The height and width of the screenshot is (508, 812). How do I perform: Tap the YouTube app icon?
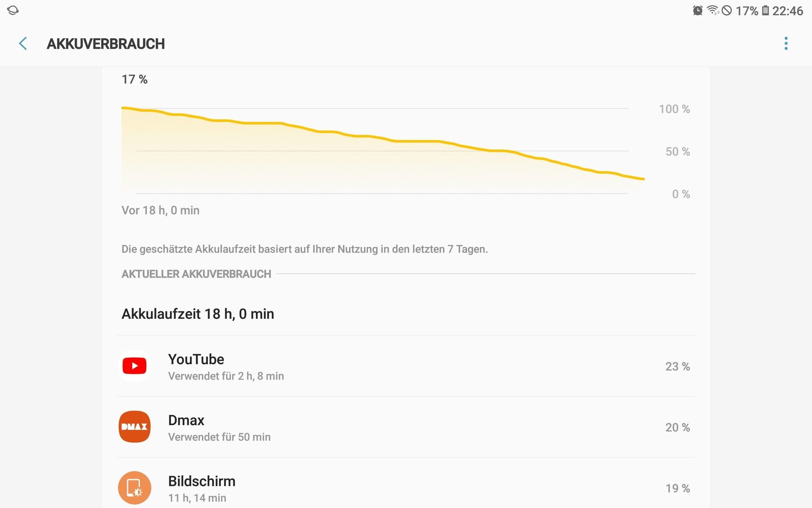point(134,366)
